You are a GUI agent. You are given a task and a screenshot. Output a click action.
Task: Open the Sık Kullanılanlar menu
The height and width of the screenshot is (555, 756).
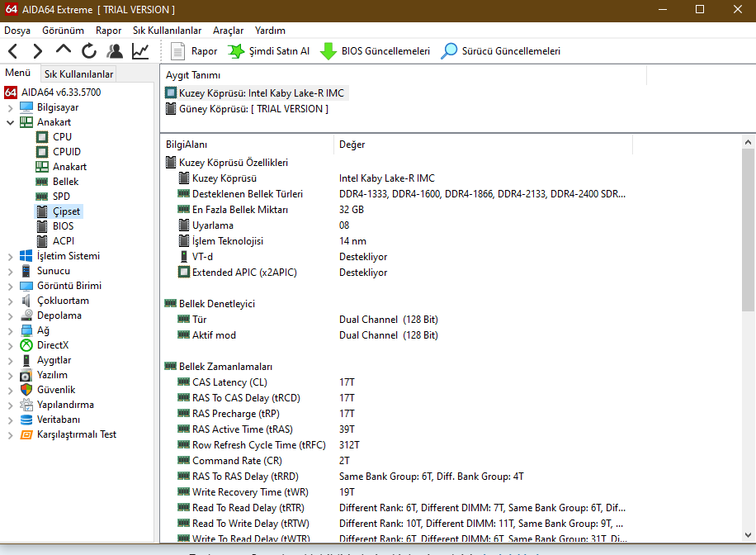pyautogui.click(x=168, y=31)
